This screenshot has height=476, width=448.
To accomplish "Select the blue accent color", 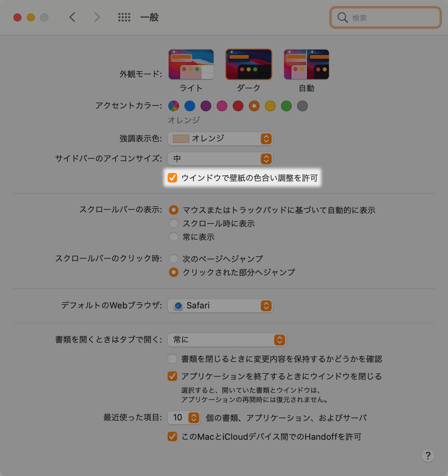I will (190, 106).
